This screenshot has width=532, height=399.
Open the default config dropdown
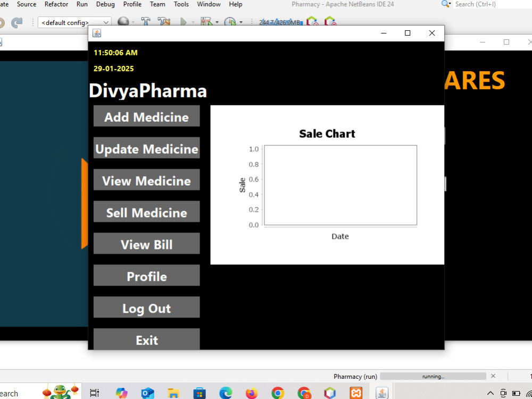click(x=74, y=23)
